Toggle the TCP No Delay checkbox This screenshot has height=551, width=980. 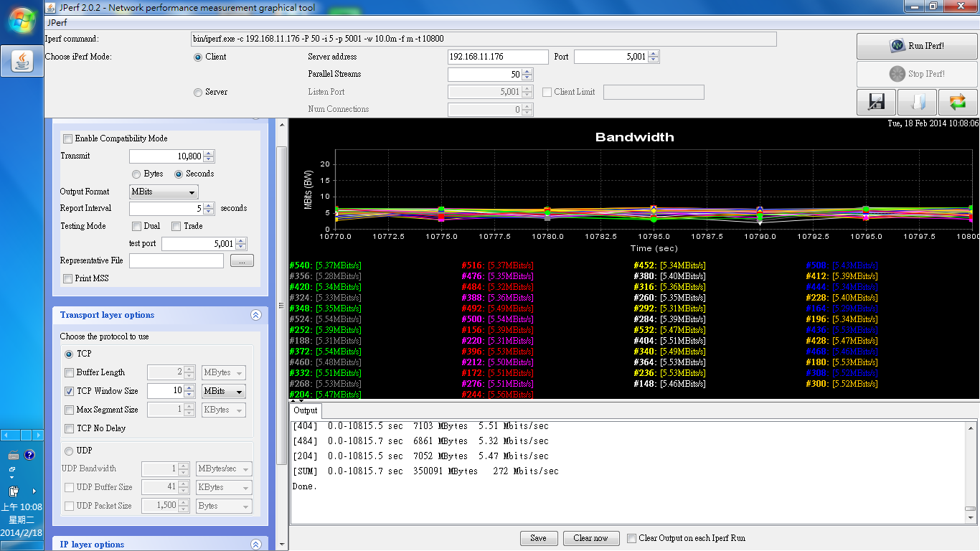pos(70,429)
